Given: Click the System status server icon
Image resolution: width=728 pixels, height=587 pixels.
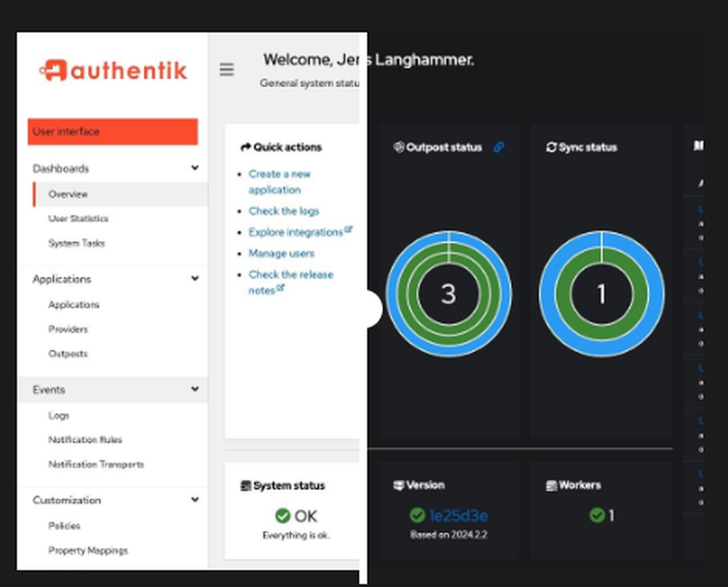Looking at the screenshot, I should tap(245, 486).
